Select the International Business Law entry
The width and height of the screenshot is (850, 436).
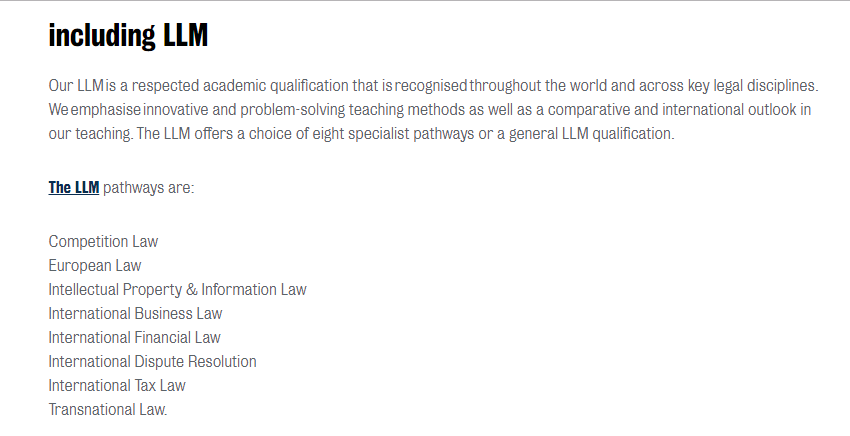[x=136, y=313]
